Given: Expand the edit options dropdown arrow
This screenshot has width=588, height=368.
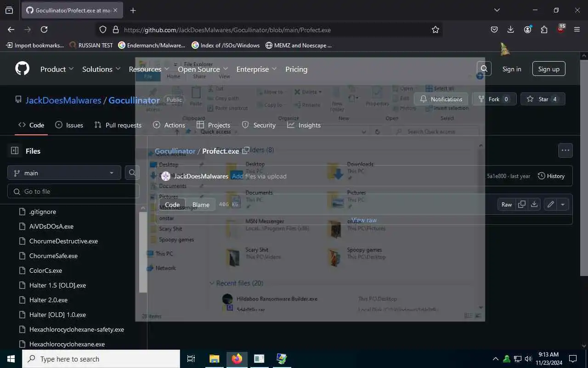Looking at the screenshot, I should pyautogui.click(x=563, y=205).
